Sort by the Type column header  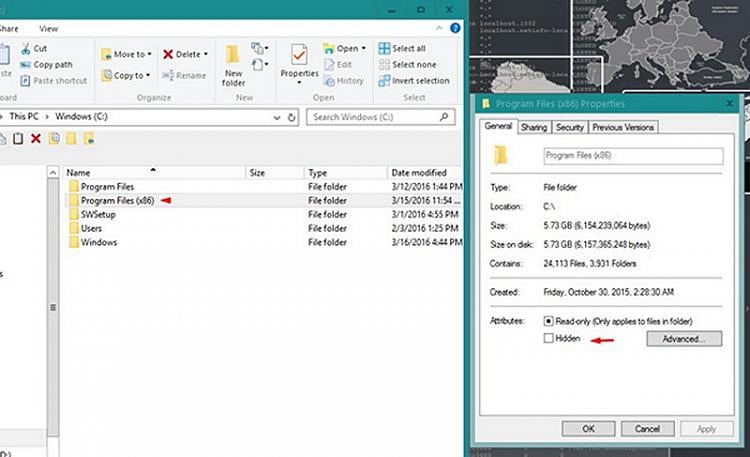point(345,173)
